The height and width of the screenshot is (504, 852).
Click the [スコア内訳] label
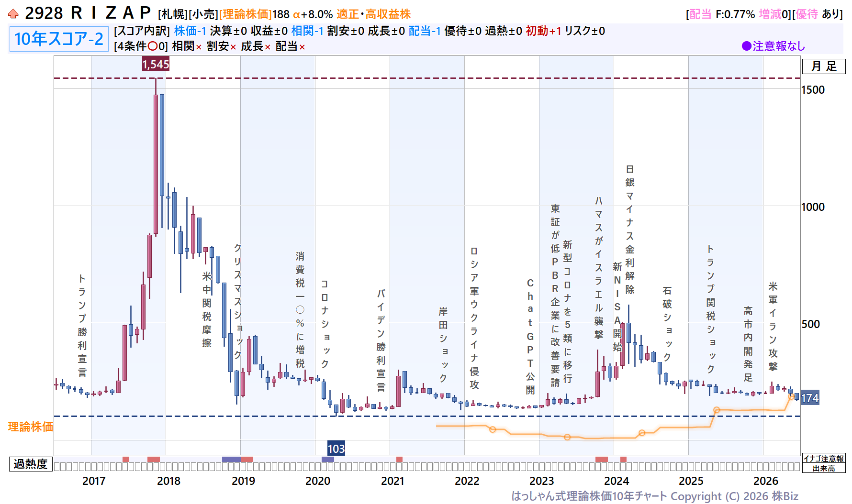pos(142,31)
